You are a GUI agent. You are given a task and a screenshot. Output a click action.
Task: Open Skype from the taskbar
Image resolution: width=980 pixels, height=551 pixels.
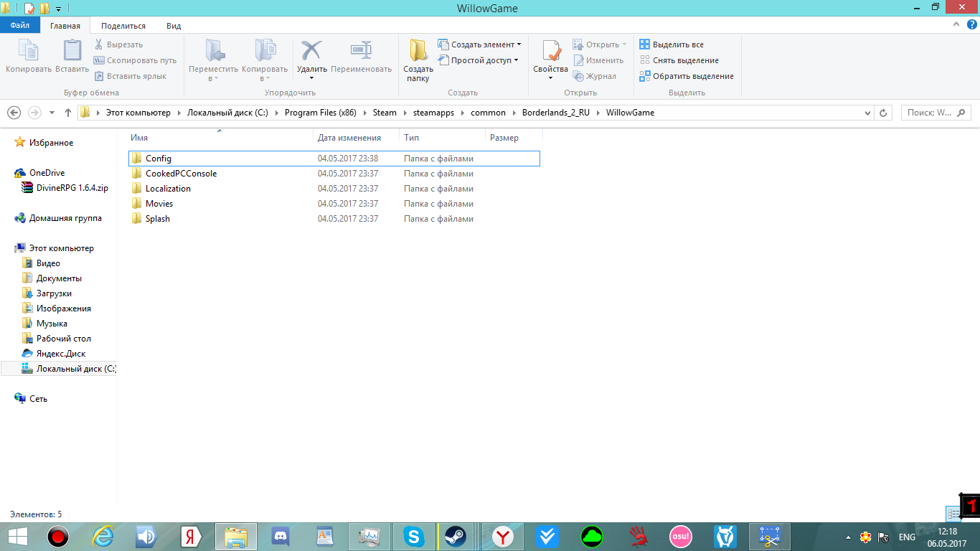tap(413, 537)
